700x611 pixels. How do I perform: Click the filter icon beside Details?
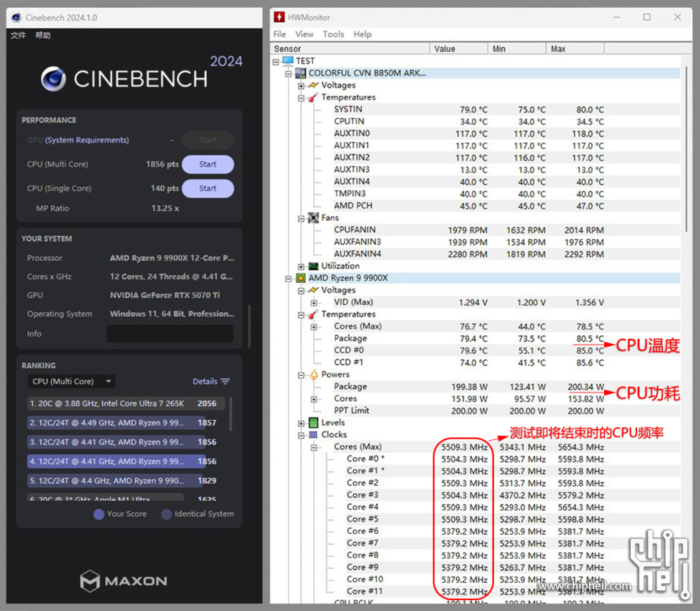(225, 382)
